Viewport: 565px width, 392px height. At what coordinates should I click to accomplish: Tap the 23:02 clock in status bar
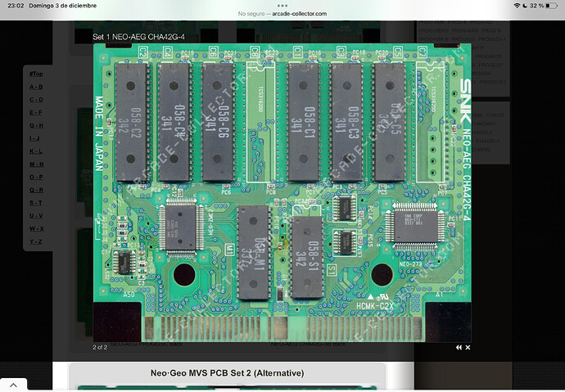(16, 6)
